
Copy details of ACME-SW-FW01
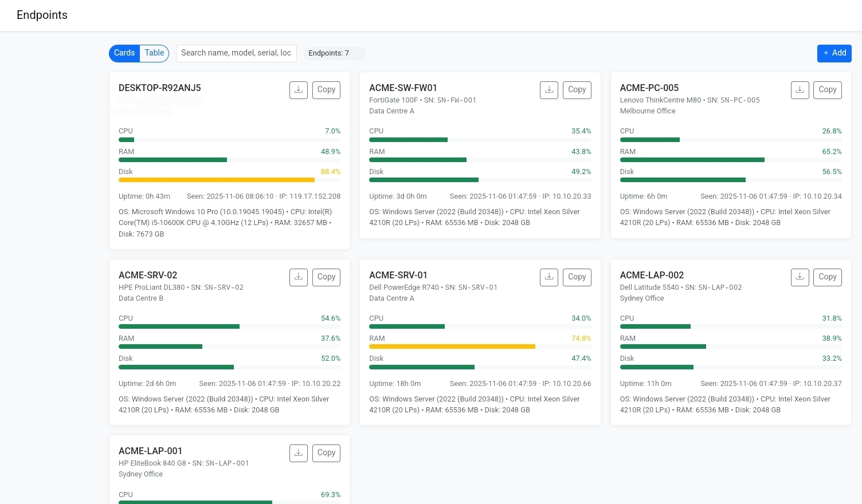click(577, 90)
